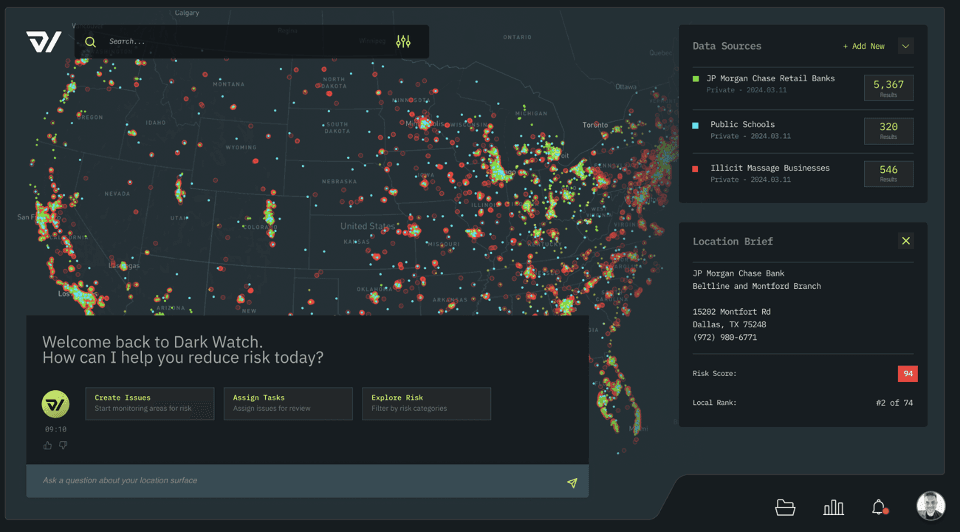Open the search filter sliders icon
Screen dimensions: 960x532
coord(403,42)
